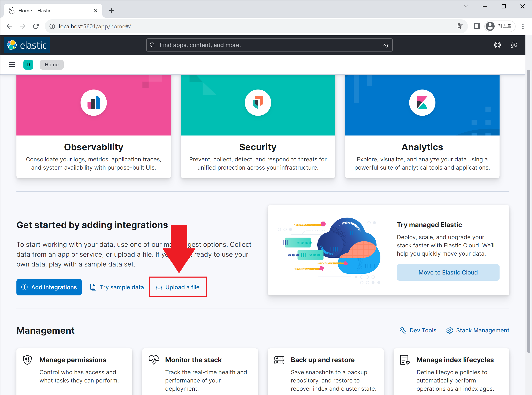Viewport: 532px width, 395px height.
Task: Open the hamburger navigation menu
Action: click(12, 64)
